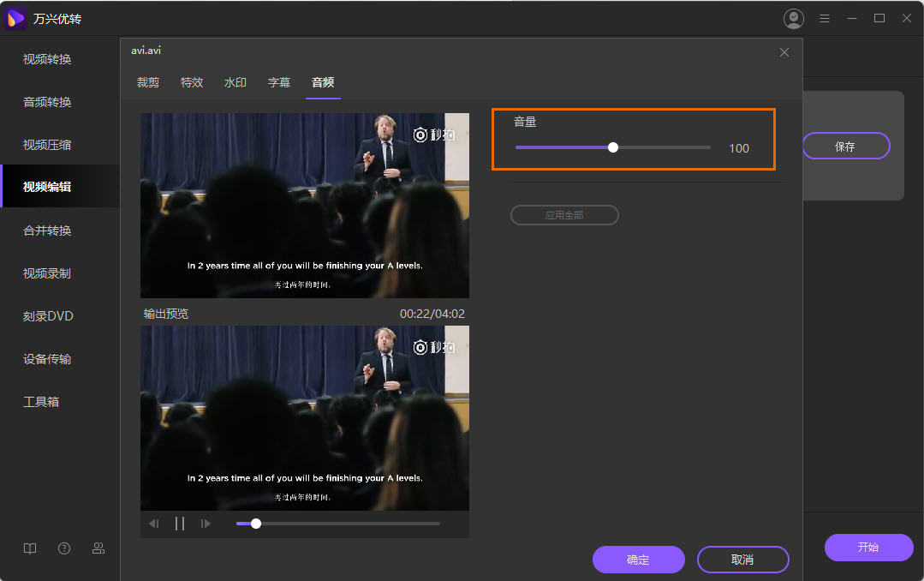Click the video playback progress bar

tap(338, 524)
